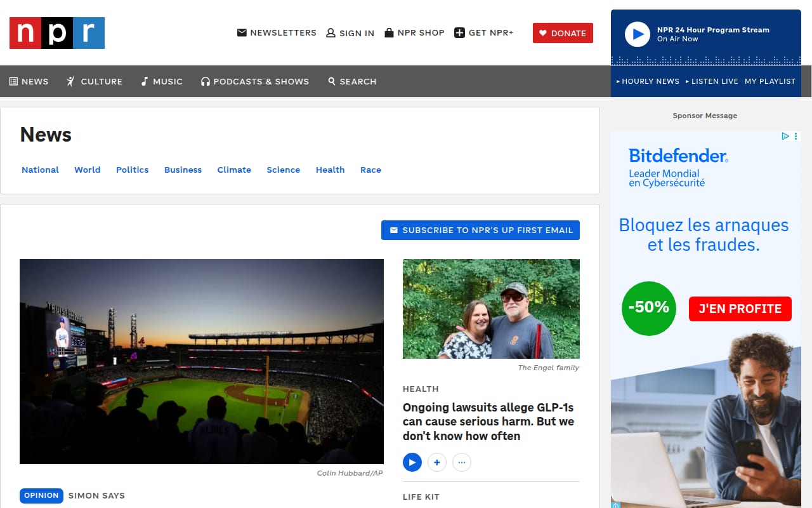Open the Culture menu
This screenshot has height=508, width=812.
pos(101,81)
